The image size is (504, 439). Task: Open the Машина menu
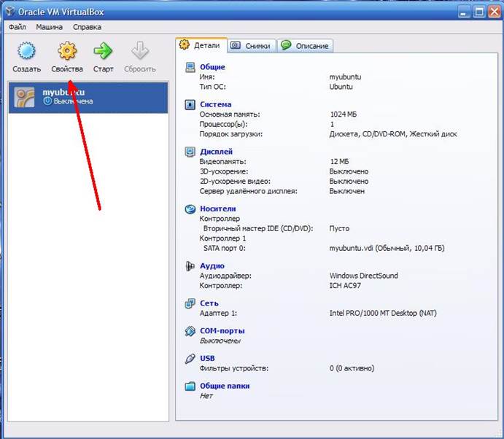(x=49, y=27)
